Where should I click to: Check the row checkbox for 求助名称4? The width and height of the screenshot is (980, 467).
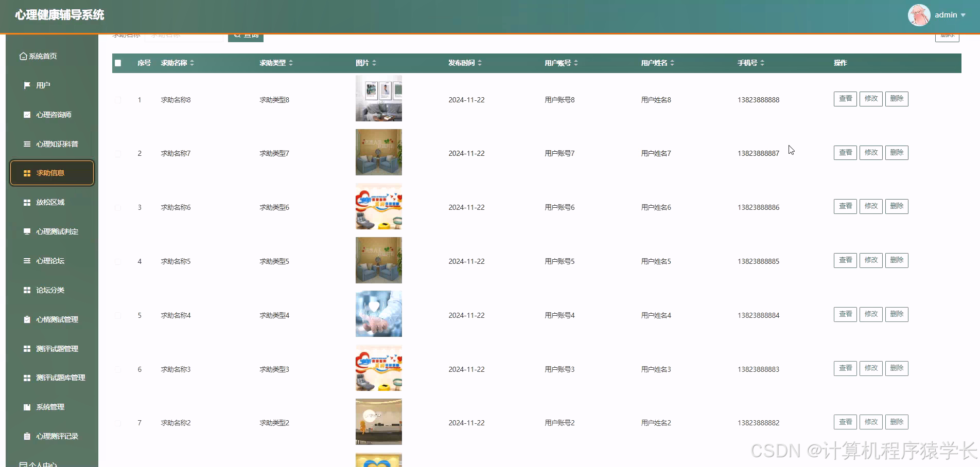(118, 315)
